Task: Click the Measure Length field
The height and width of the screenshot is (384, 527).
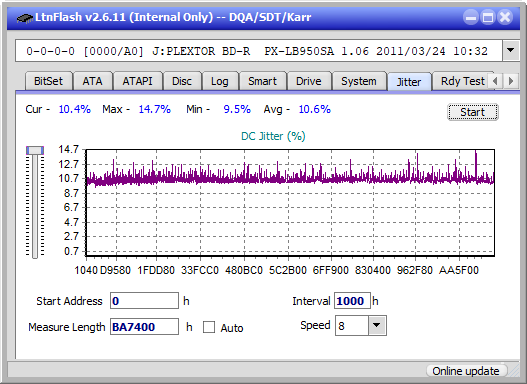Action: 144,327
